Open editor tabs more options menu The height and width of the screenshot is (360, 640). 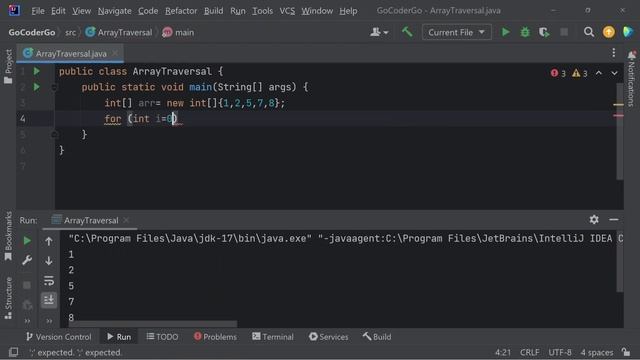tap(613, 53)
